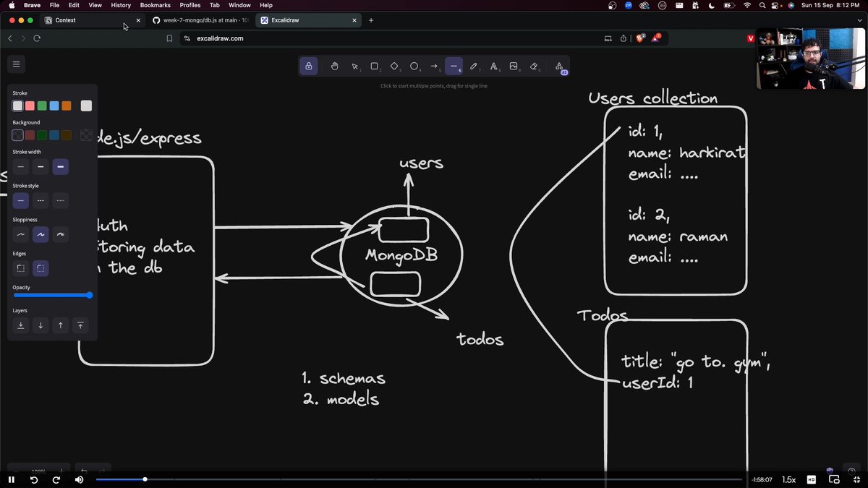This screenshot has height=488, width=868.
Task: Open Brave Rewards triangle icon
Action: [655, 38]
